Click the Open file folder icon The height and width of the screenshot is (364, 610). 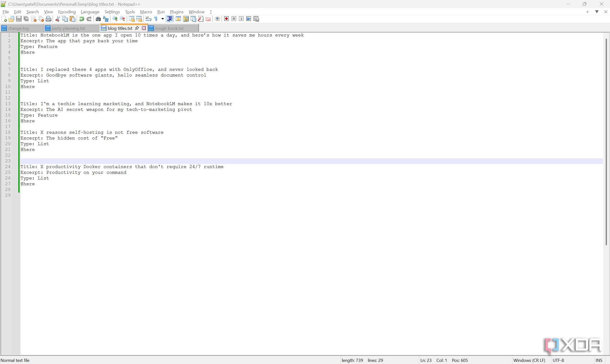click(11, 19)
